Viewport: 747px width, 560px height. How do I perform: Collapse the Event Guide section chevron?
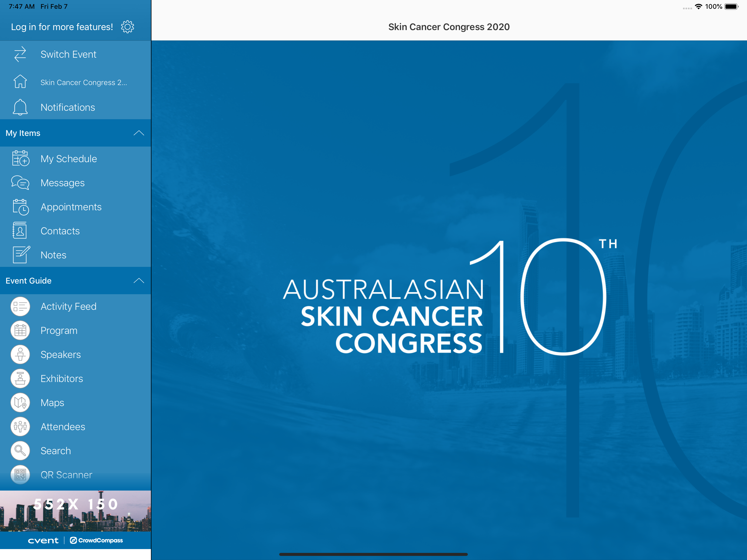click(139, 281)
